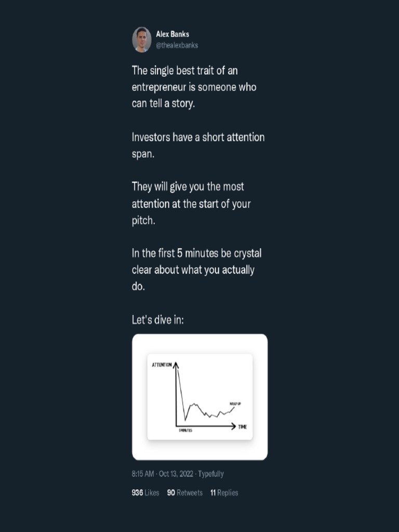The height and width of the screenshot is (532, 399).
Task: Open the Alex Banks display name
Action: (172, 34)
